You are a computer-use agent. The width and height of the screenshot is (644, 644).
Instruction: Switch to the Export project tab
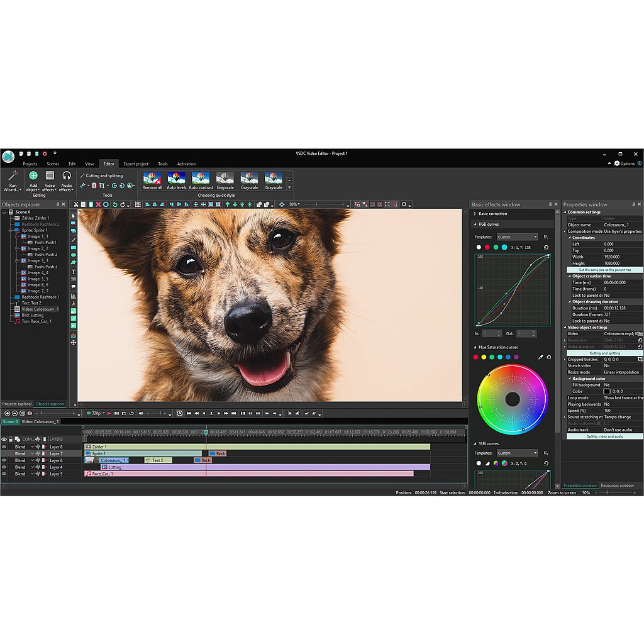136,164
